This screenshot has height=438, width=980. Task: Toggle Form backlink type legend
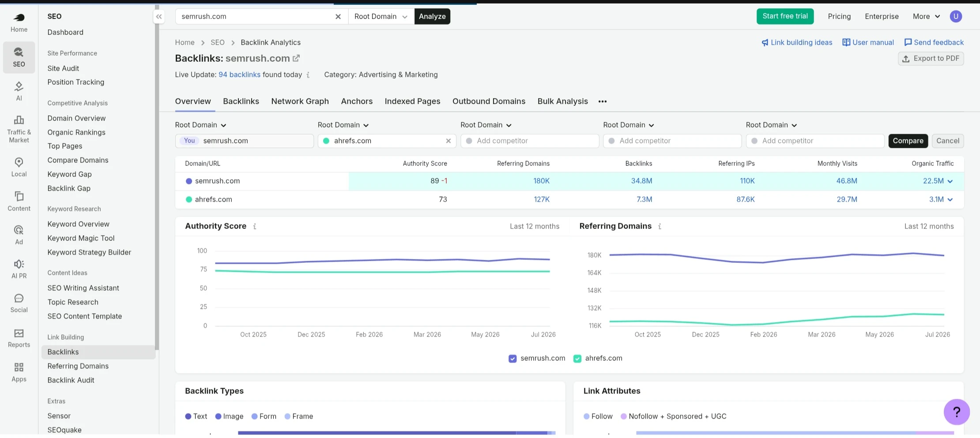(264, 416)
